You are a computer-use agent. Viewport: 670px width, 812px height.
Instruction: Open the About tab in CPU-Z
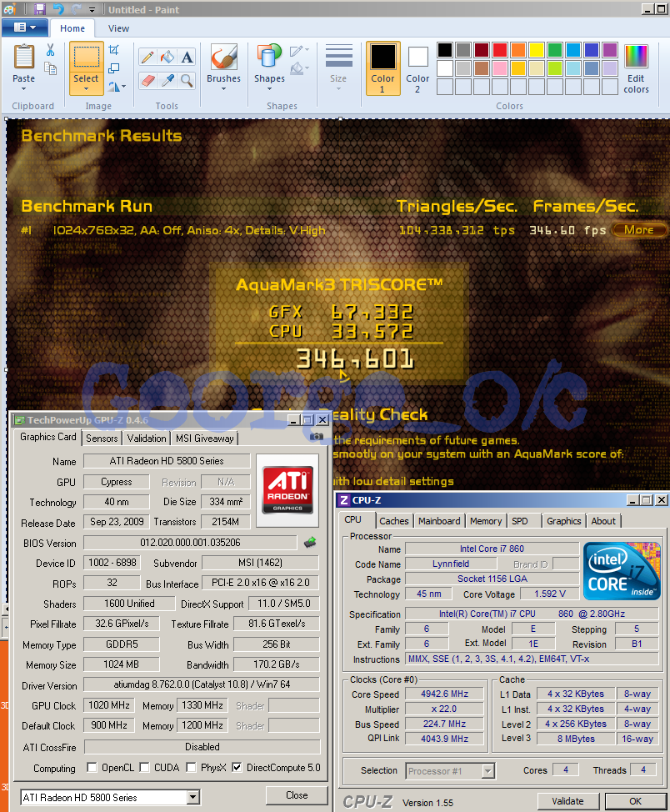(x=603, y=521)
